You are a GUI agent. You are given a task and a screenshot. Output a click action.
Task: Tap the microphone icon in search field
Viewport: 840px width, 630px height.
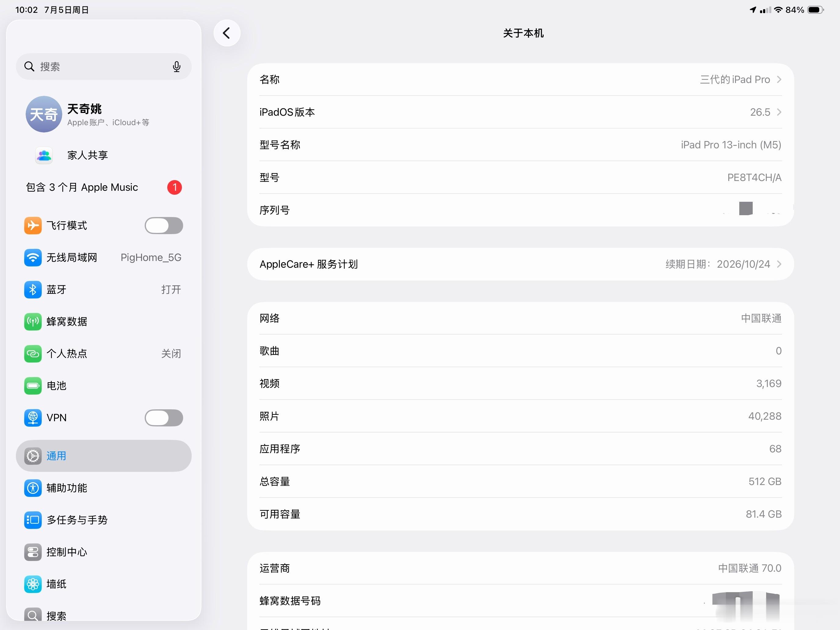[x=177, y=67]
